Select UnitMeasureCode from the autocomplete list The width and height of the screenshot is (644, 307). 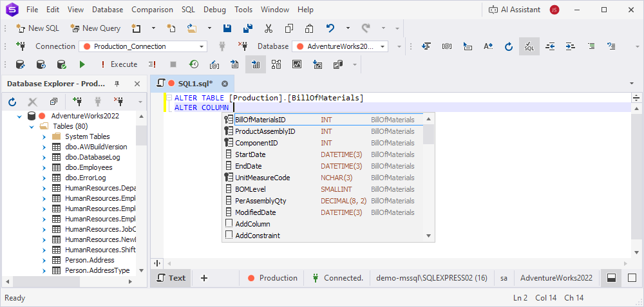pos(262,178)
